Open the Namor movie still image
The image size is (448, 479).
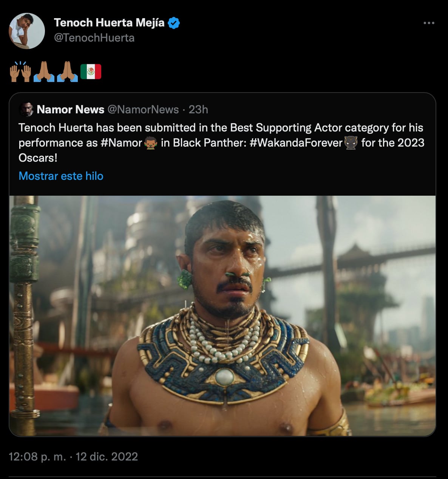coord(222,315)
